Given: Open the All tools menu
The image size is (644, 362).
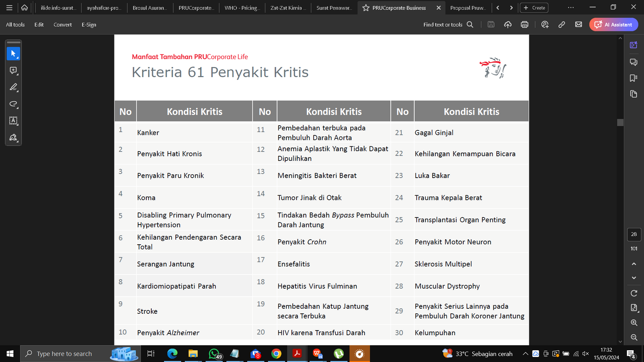Looking at the screenshot, I should click(x=15, y=25).
